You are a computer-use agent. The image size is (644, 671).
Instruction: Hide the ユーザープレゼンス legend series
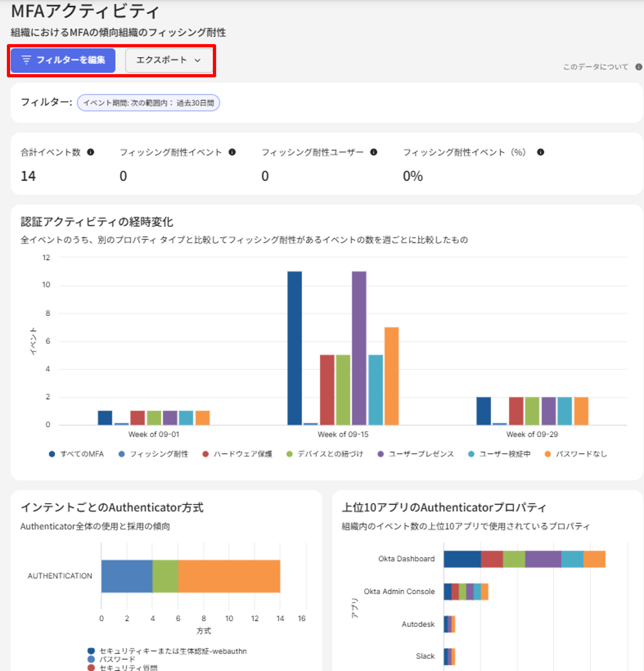point(416,454)
